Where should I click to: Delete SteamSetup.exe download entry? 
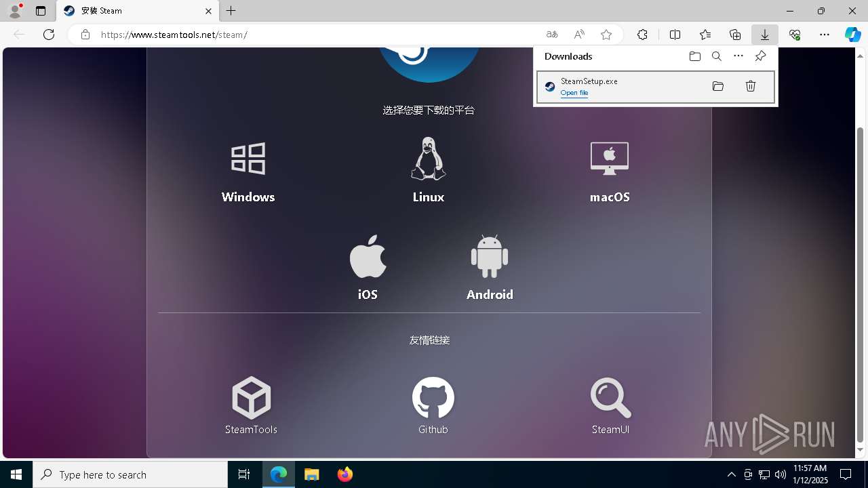(751, 86)
